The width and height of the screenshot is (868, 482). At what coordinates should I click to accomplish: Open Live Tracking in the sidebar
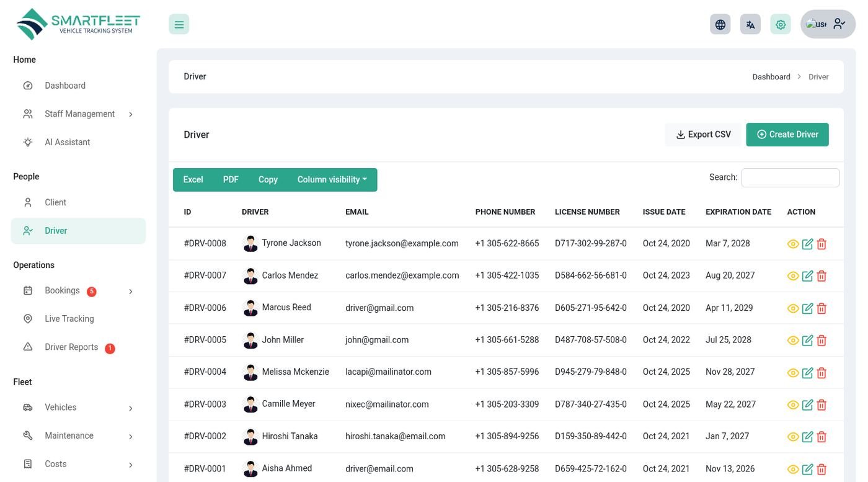click(78, 319)
